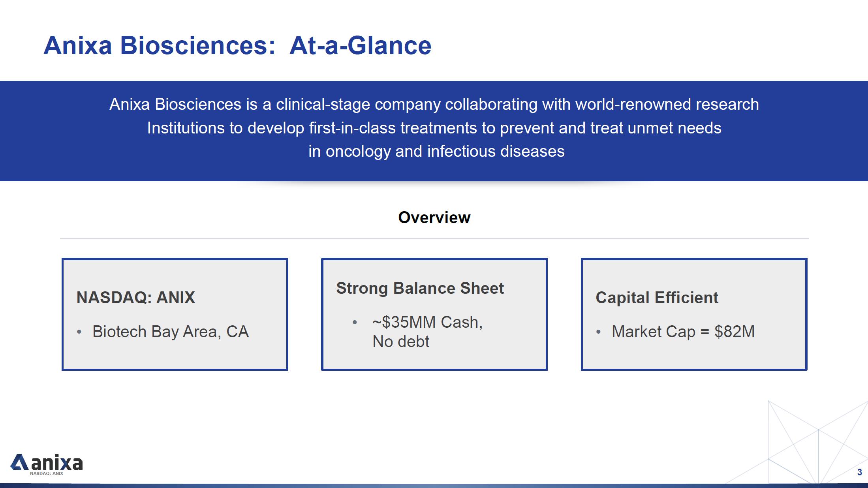This screenshot has width=868, height=488.
Task: Click the 'Biotech Bay Area, CA' bullet text
Action: [x=170, y=332]
